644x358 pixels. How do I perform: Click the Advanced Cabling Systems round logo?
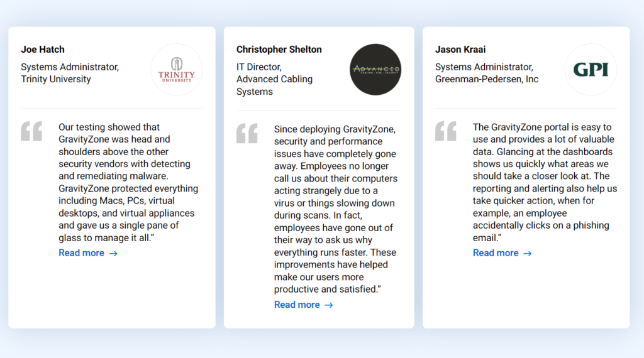(375, 70)
